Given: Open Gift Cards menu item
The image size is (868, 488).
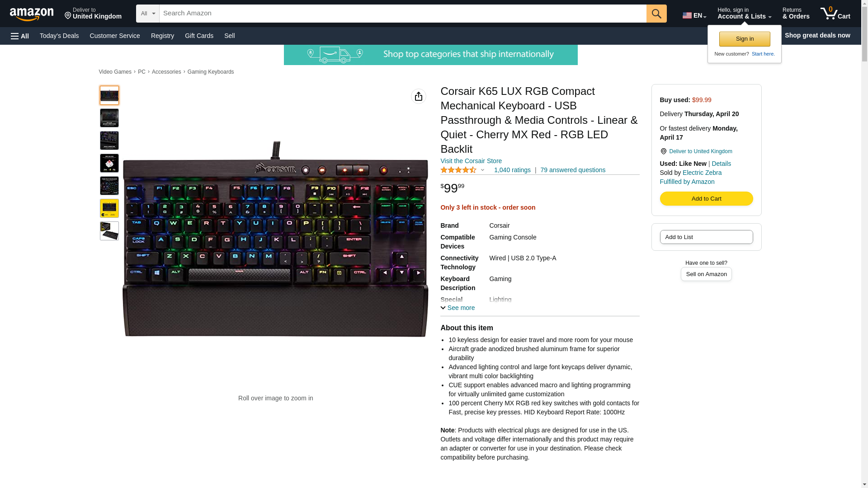Looking at the screenshot, I should pyautogui.click(x=199, y=36).
